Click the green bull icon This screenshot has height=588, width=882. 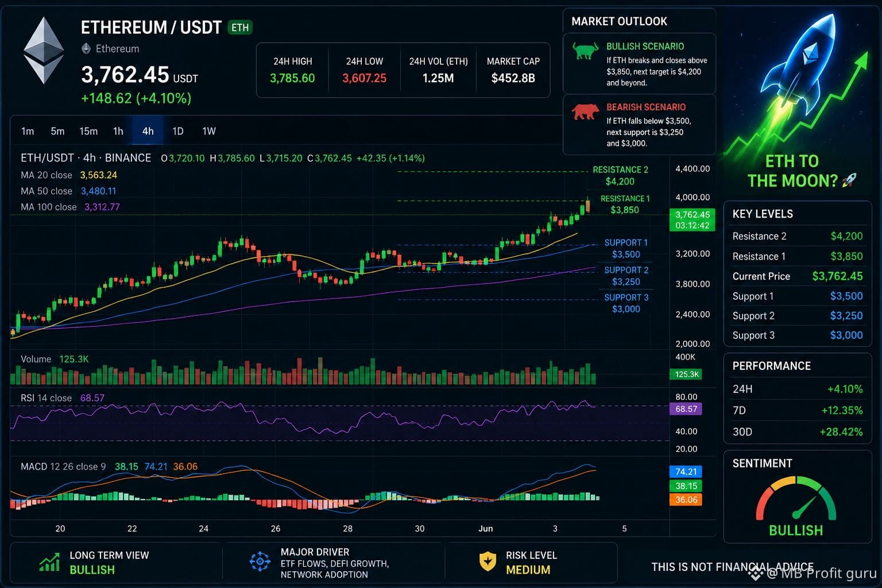tap(586, 52)
